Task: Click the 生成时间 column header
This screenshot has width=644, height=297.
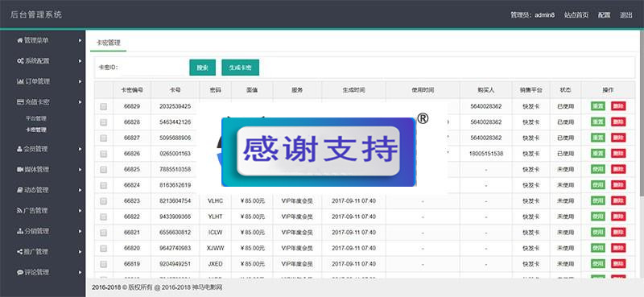Action: coord(353,90)
